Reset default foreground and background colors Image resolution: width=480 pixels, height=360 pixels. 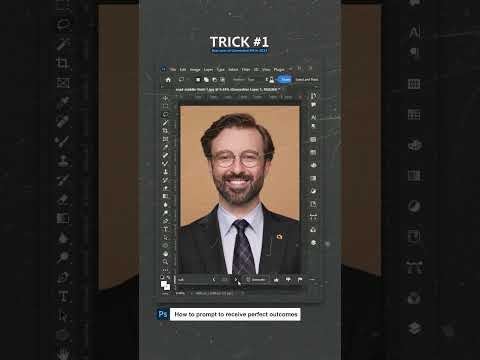[x=162, y=277]
